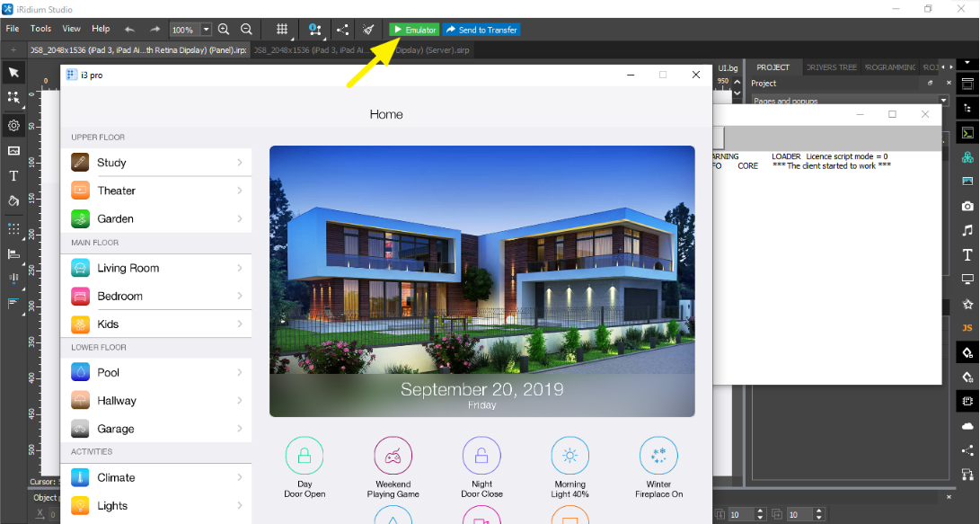Click the music note icon in right sidebar
The width and height of the screenshot is (980, 524).
click(x=967, y=230)
